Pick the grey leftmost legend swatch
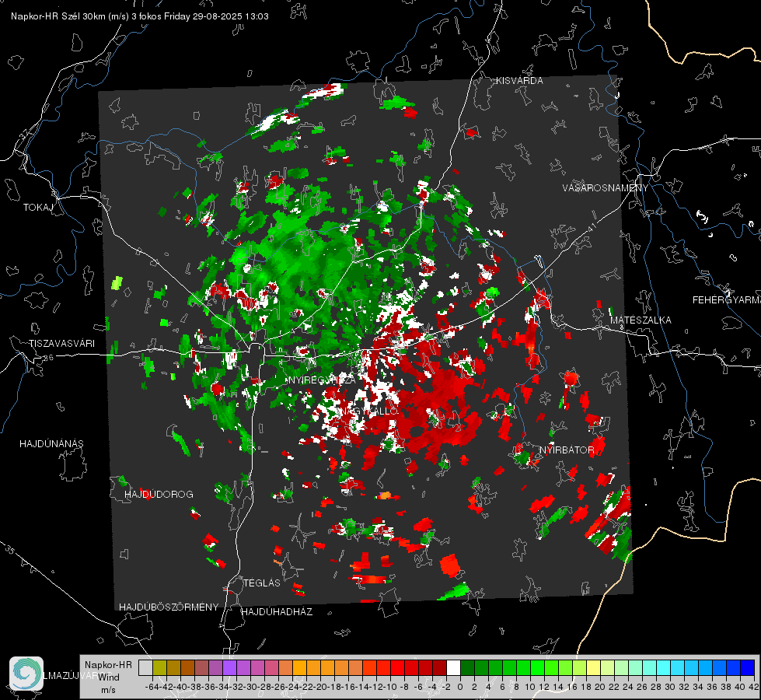Viewport: 761px width, 700px height. click(145, 667)
